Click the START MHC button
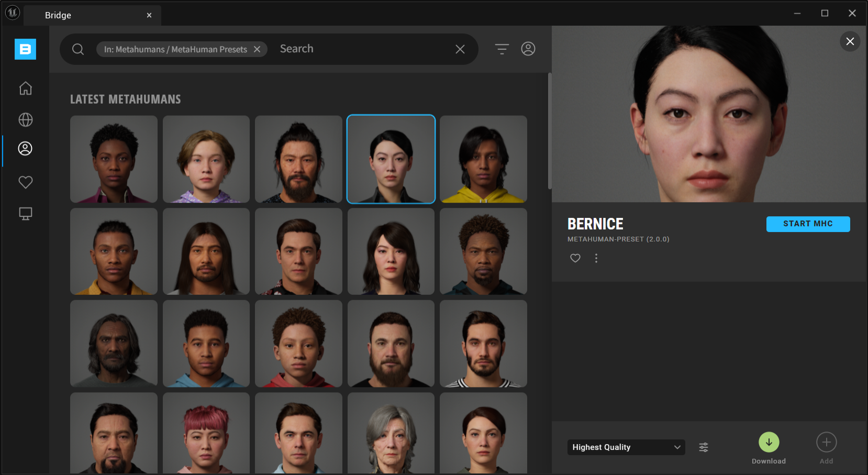 tap(808, 224)
